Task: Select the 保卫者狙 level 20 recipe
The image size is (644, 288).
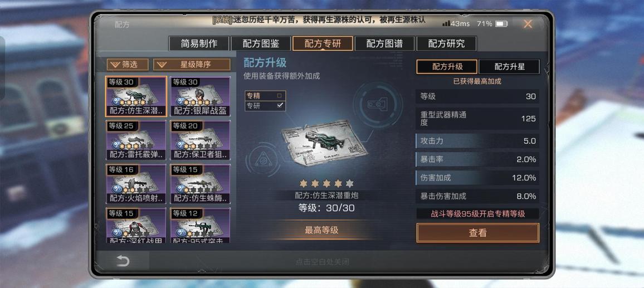Action: click(x=201, y=140)
